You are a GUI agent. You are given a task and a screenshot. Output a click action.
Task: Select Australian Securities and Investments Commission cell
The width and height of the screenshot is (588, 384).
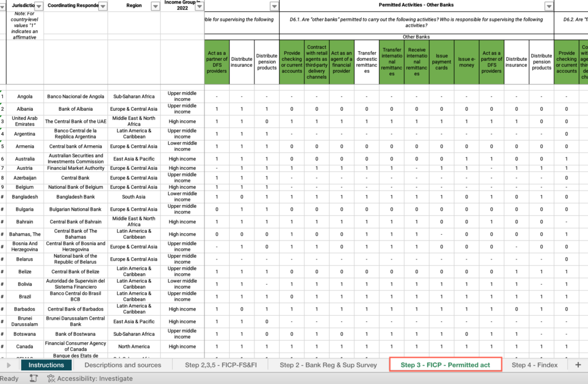click(x=75, y=158)
